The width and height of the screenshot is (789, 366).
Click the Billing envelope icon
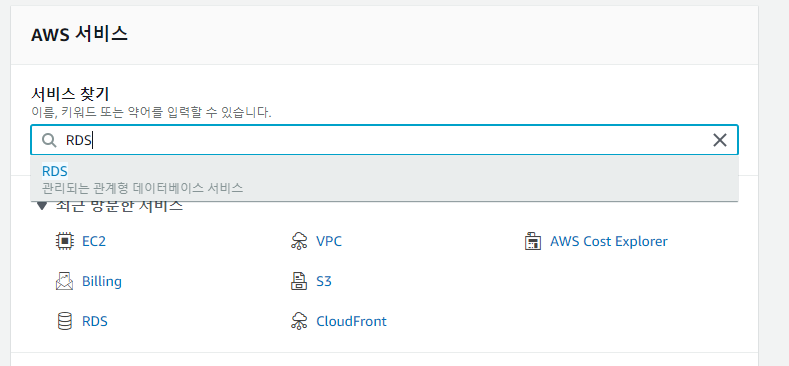click(x=64, y=281)
